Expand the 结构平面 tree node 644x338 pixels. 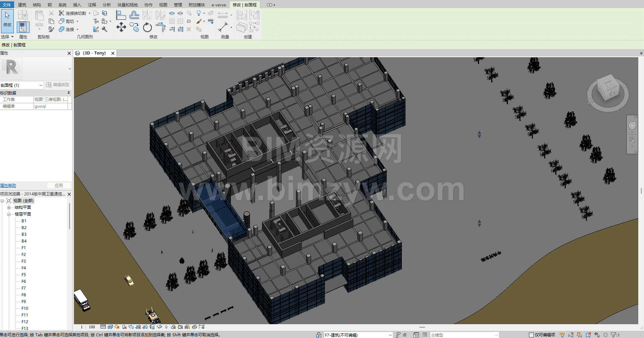9,208
